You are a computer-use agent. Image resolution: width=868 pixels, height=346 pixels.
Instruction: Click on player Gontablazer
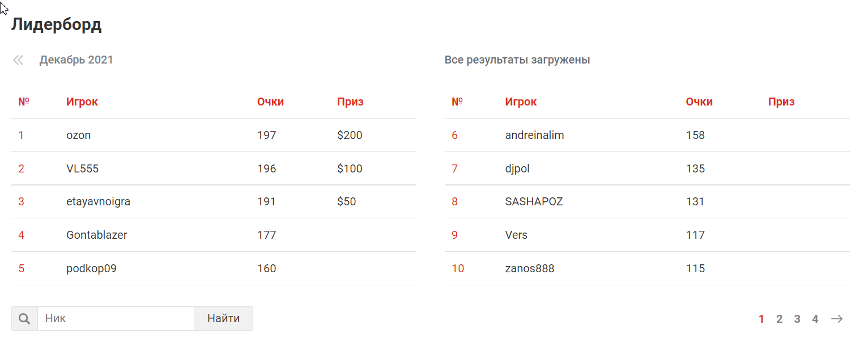[x=97, y=235]
